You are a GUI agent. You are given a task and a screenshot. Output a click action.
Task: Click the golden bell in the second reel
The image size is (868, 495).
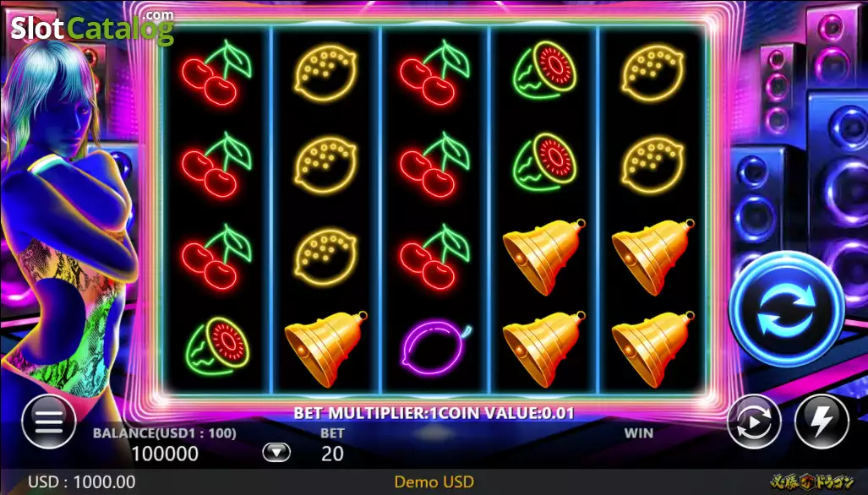(x=326, y=347)
